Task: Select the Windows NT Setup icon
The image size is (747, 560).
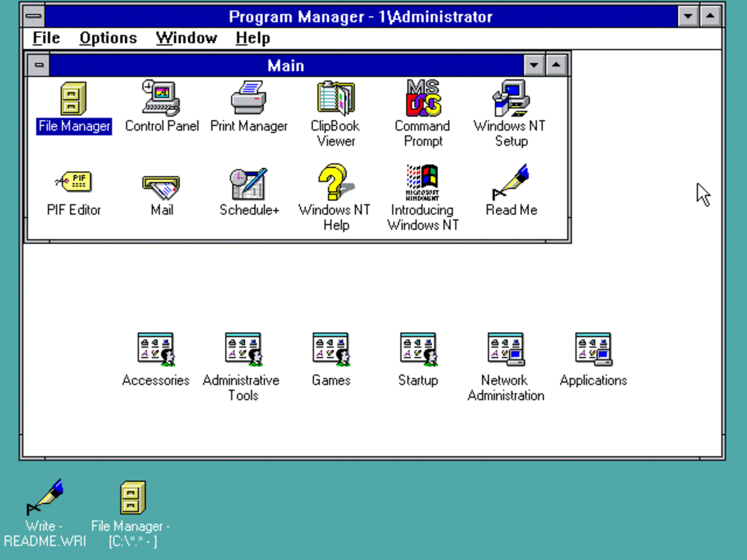Action: pos(511,98)
